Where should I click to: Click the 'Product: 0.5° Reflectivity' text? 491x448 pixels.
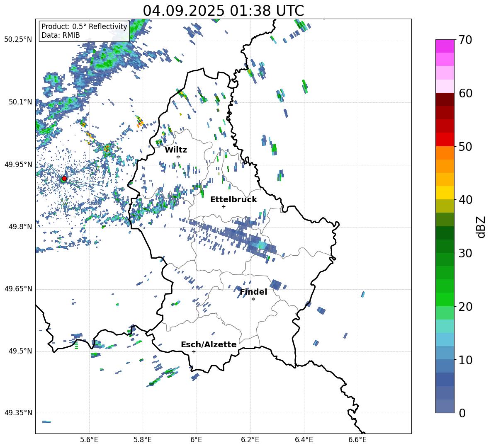(x=84, y=27)
